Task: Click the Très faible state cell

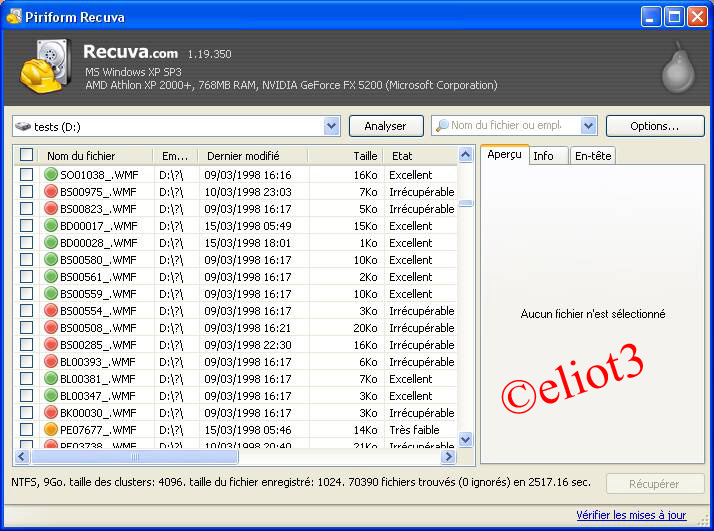Action: click(x=414, y=430)
